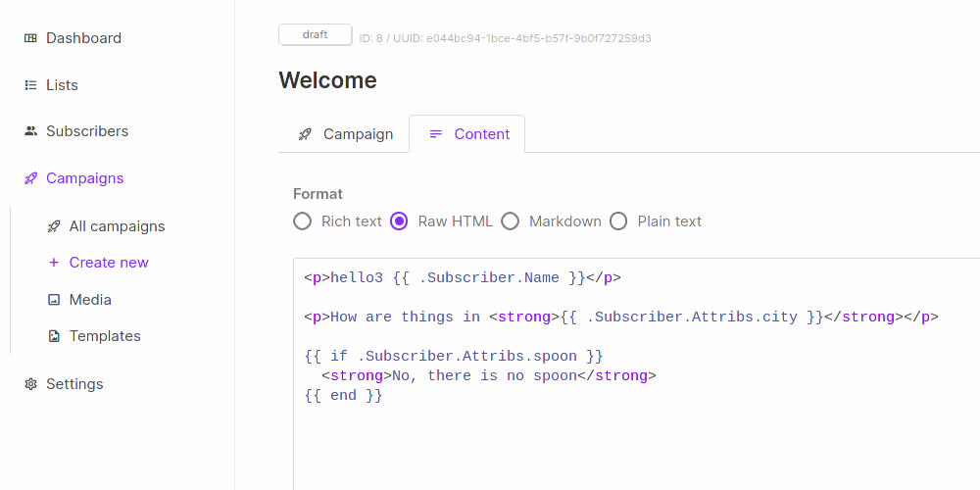Viewport: 980px width, 490px height.
Task: Click the Dashboard grid icon
Action: tap(30, 38)
